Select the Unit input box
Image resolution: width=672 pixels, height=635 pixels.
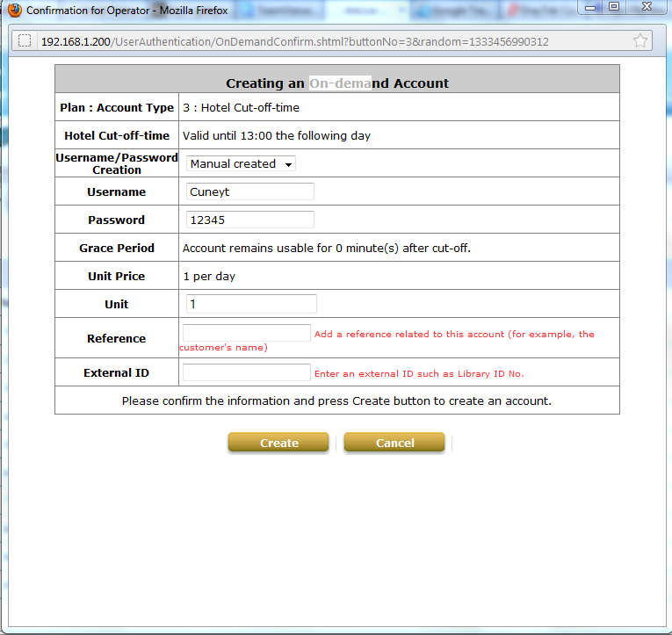click(x=251, y=304)
